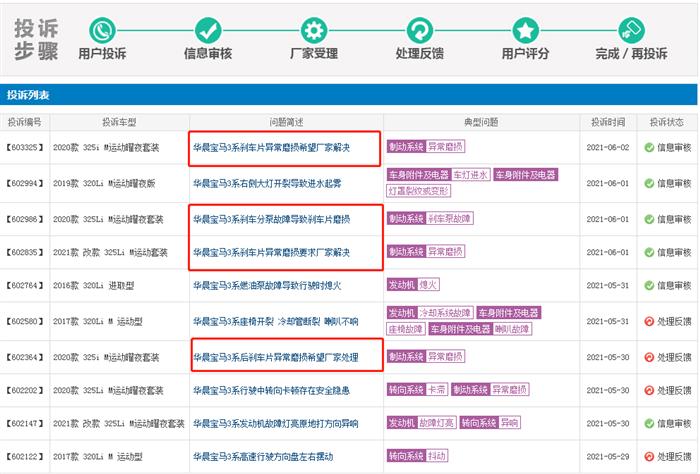Viewport: 700px width, 474px height.
Task: Click car model 2019款 320Li M运动曜夜版
Action: tap(104, 183)
